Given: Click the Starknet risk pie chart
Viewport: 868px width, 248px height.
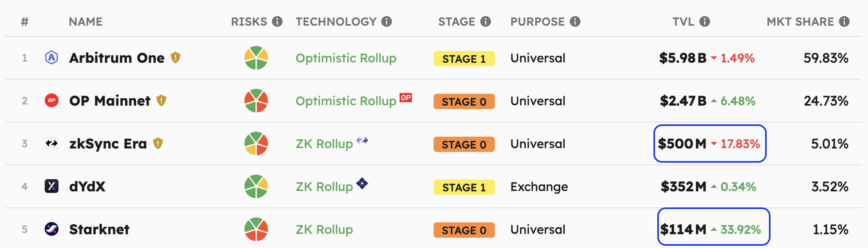Looking at the screenshot, I should (256, 229).
